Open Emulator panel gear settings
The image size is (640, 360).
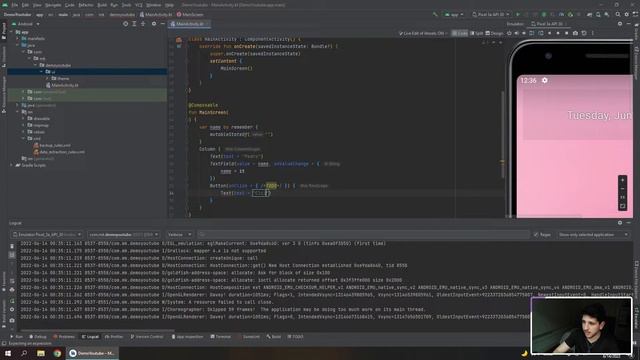(x=620, y=24)
